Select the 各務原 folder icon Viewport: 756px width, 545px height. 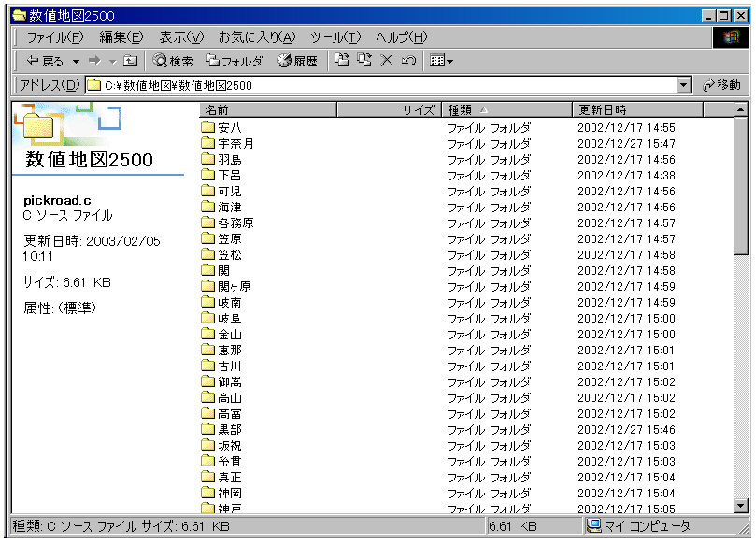tap(207, 222)
